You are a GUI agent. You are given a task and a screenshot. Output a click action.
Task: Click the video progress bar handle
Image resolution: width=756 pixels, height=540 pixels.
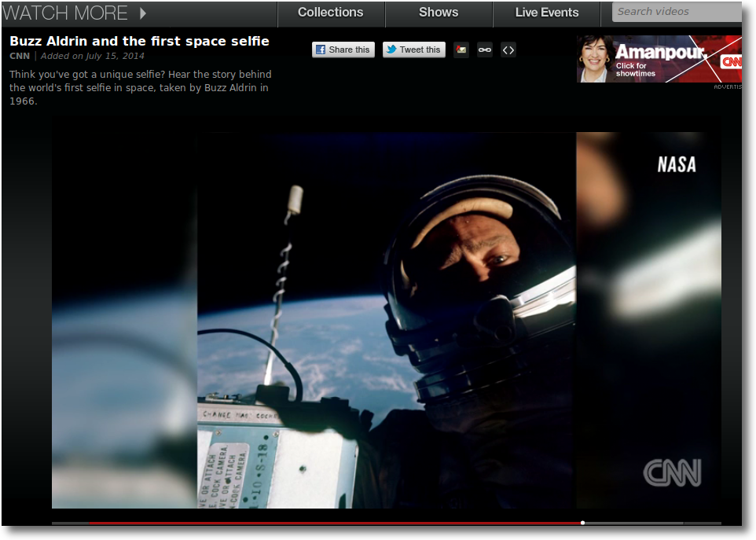pyautogui.click(x=582, y=523)
